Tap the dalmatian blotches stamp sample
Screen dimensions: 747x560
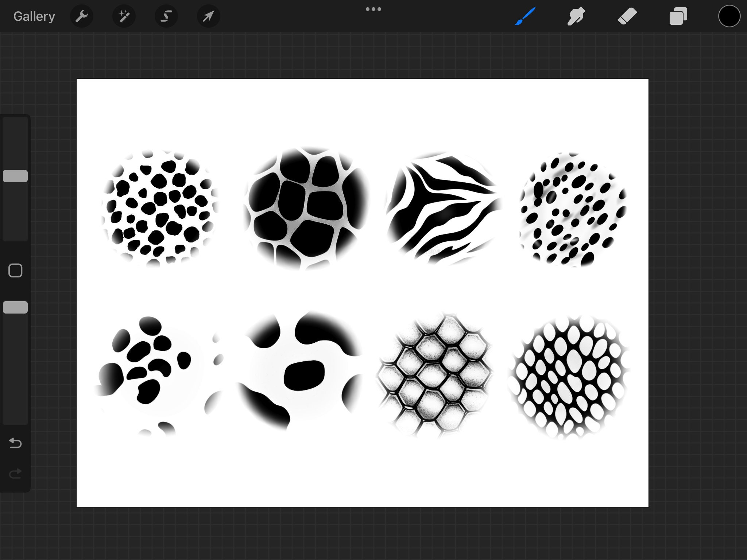pos(159,376)
